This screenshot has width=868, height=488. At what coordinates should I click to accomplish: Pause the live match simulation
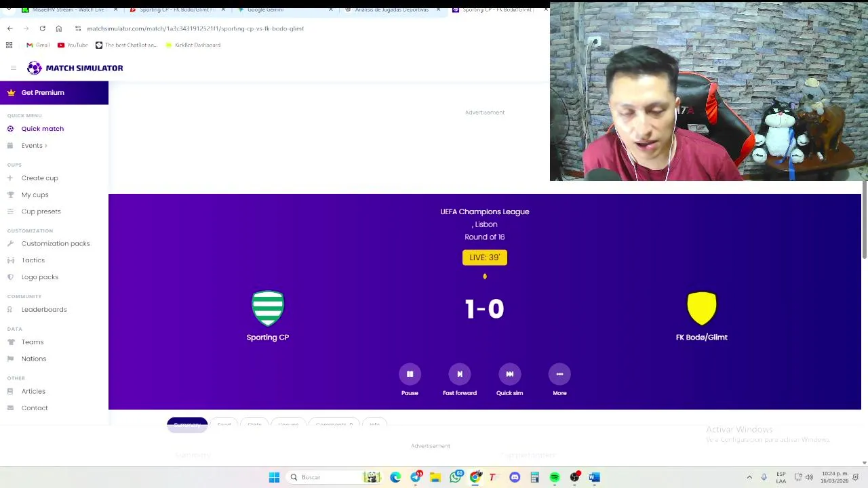(x=410, y=374)
